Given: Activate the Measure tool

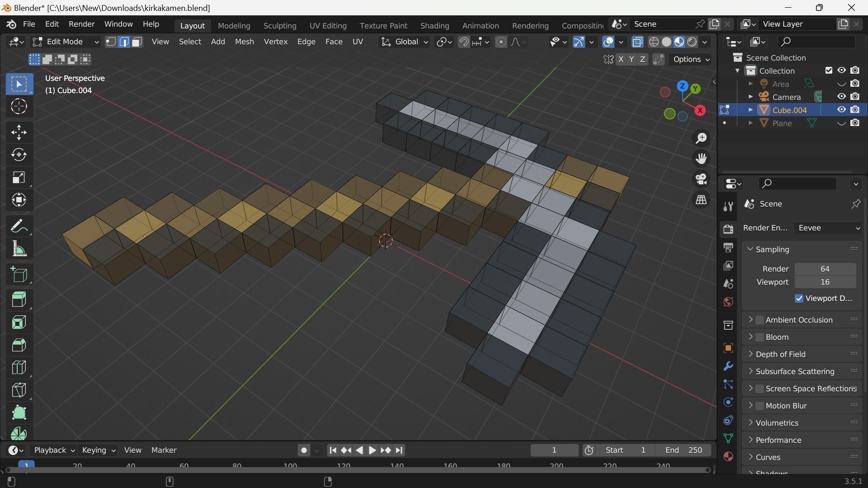Looking at the screenshot, I should pos(19,249).
